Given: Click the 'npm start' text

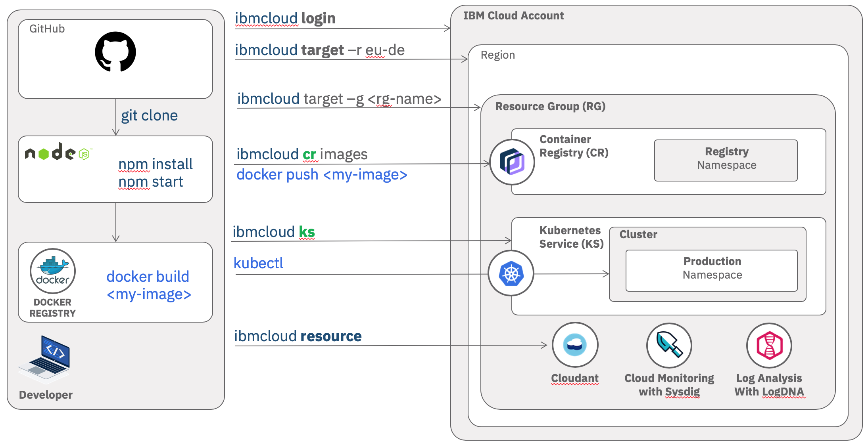Looking at the screenshot, I should [151, 181].
